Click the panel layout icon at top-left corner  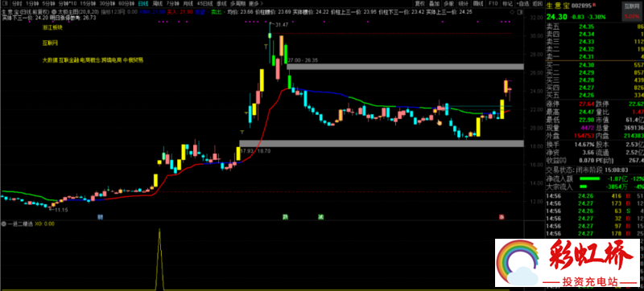pos(5,3)
